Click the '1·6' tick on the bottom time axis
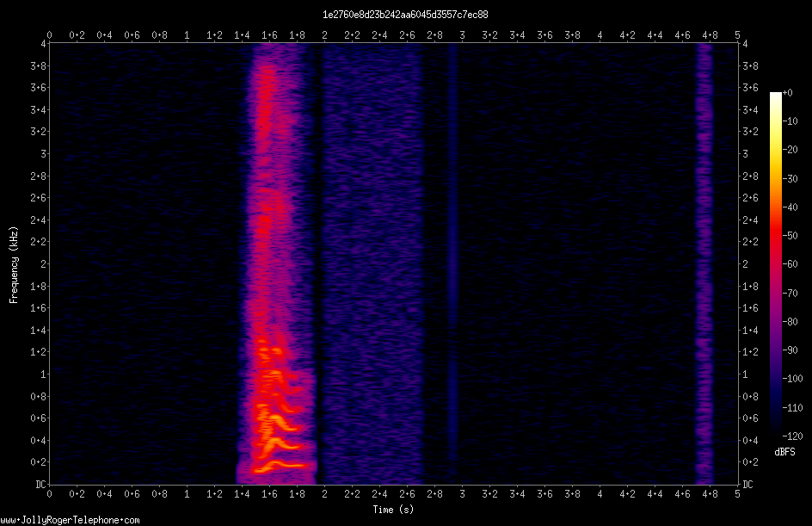The image size is (812, 526). point(269,494)
